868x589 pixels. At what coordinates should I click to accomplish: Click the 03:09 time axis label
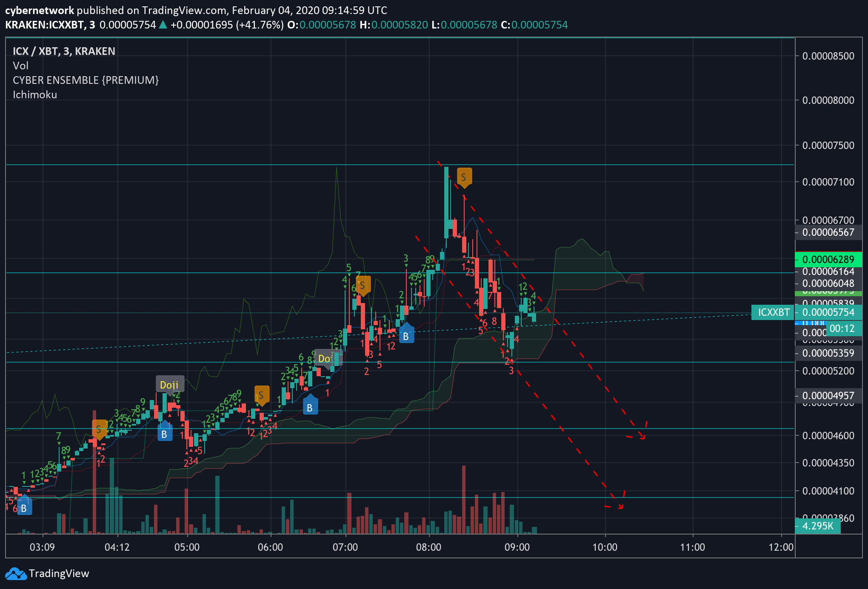[42, 547]
